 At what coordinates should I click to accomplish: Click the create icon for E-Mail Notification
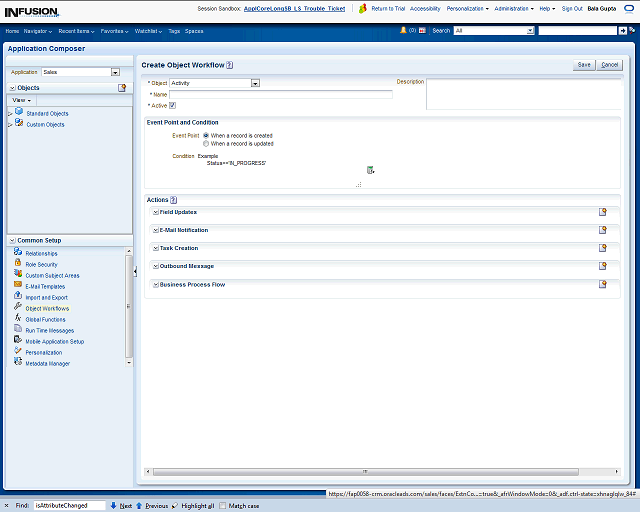[x=603, y=230]
